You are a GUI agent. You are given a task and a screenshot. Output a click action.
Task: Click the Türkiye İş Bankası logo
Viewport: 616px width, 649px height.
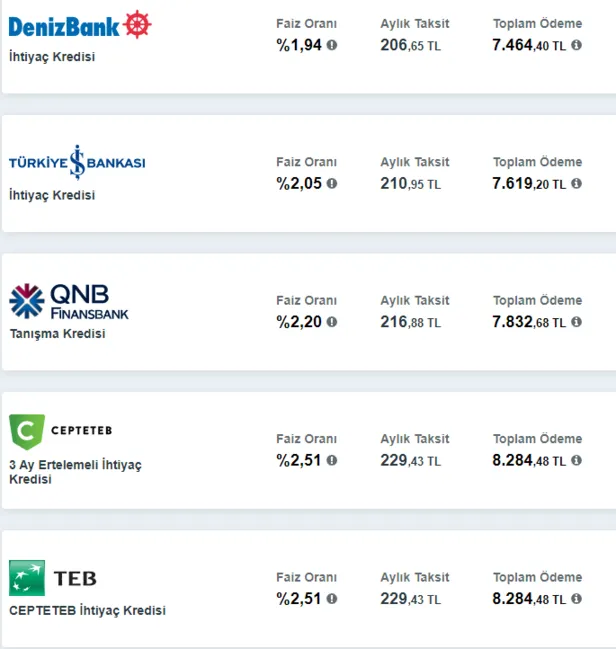pos(77,163)
